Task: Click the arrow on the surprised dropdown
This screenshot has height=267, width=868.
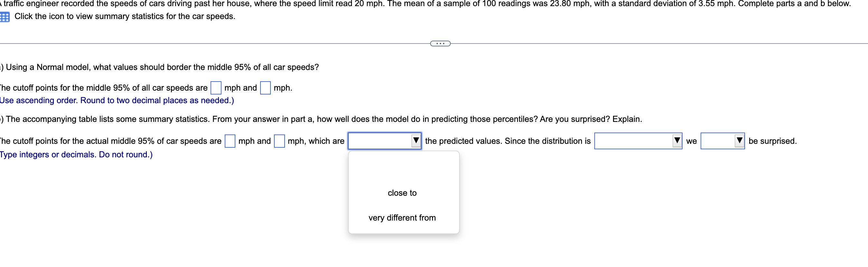Action: 739,141
